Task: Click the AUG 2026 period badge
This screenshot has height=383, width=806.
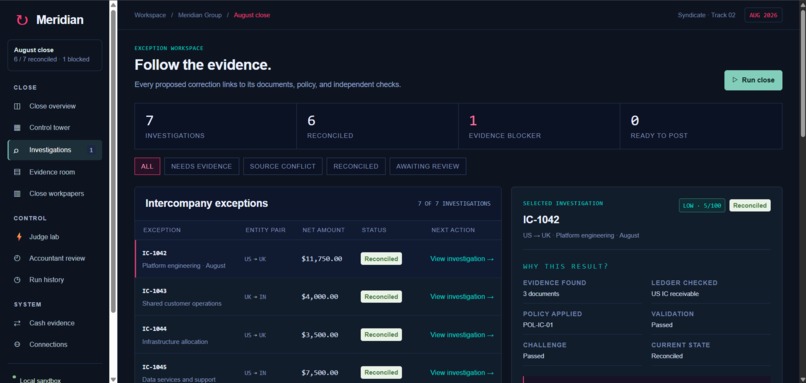Action: click(x=763, y=15)
